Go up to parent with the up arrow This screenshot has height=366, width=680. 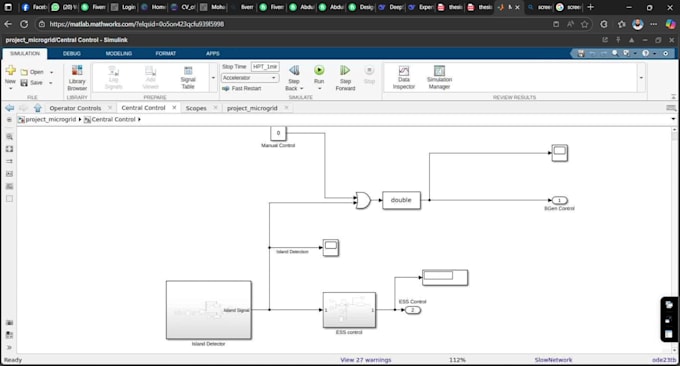point(38,108)
